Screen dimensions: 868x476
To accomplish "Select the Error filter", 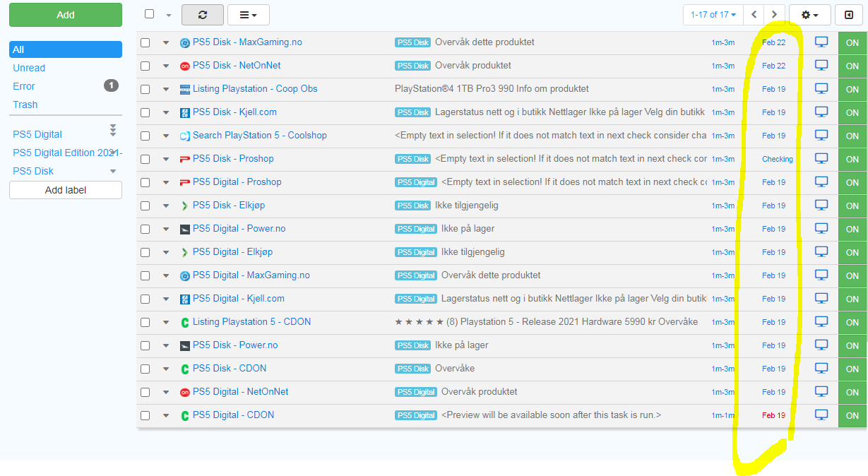I will coord(24,86).
